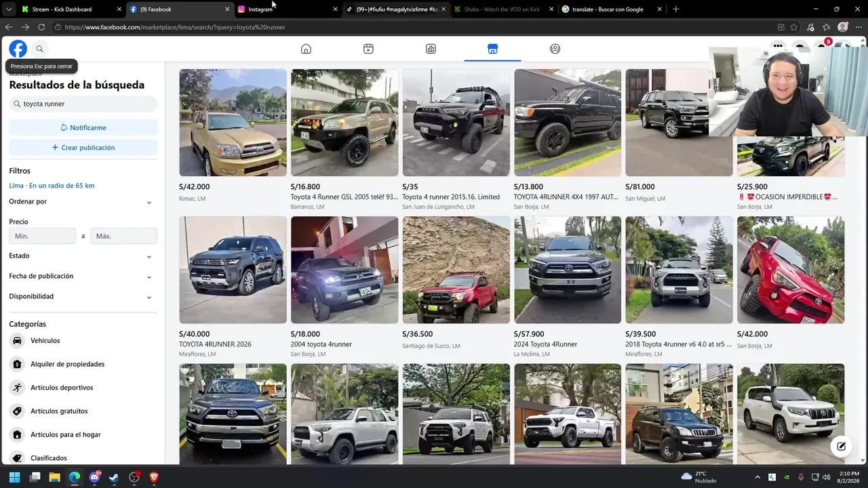Open the S/42.000 Rimac gold 4Runner photo
This screenshot has width=868, height=488.
click(x=233, y=123)
